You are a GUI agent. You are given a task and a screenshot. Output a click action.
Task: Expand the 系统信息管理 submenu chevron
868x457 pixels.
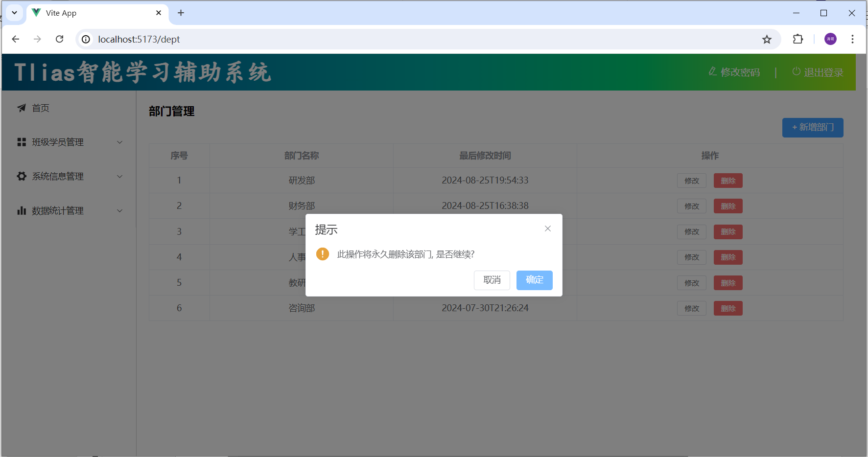(119, 176)
